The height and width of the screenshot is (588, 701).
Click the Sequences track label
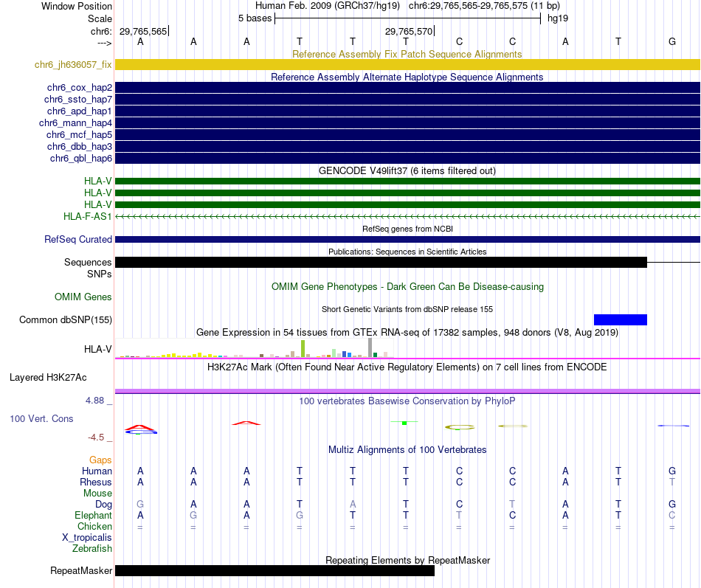[x=88, y=262]
